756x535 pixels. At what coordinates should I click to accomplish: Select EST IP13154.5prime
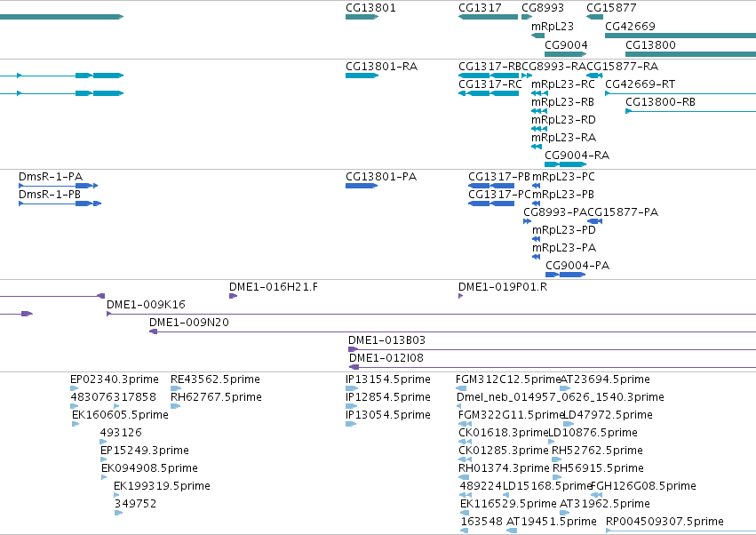(x=352, y=388)
